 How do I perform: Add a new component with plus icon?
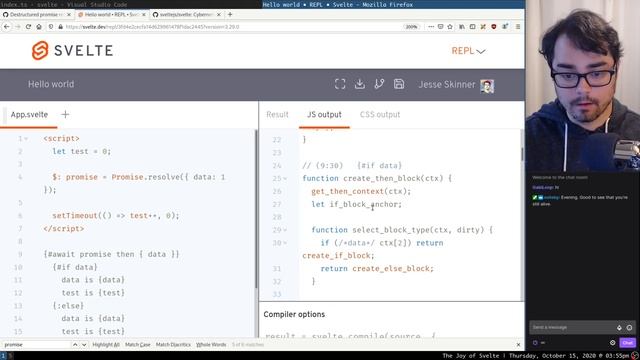coord(65,114)
